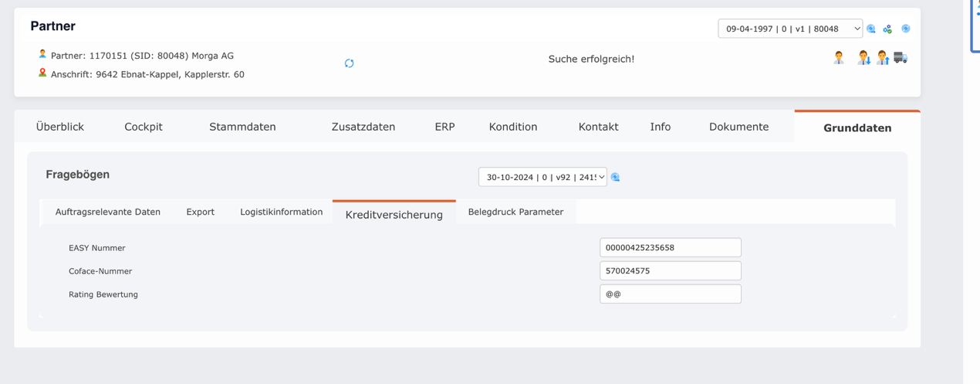Click the rightmost blue disc icon in the Partner header
The image size is (980, 384).
tap(906, 29)
